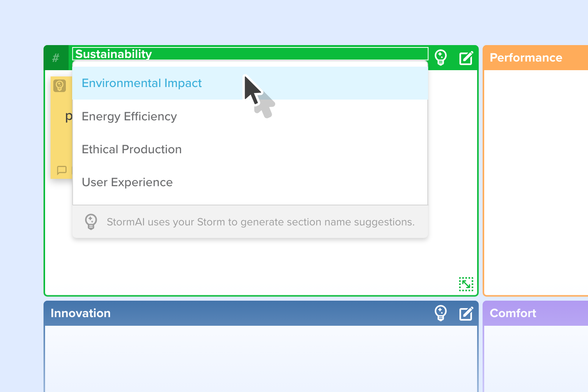Select the Comfort section header
The width and height of the screenshot is (588, 392).
point(535,313)
